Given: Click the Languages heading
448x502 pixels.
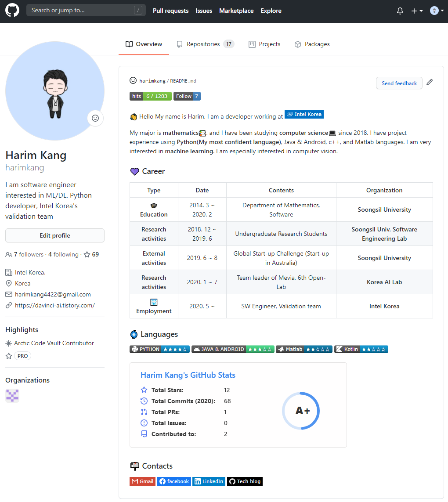Looking at the screenshot, I should (x=154, y=334).
